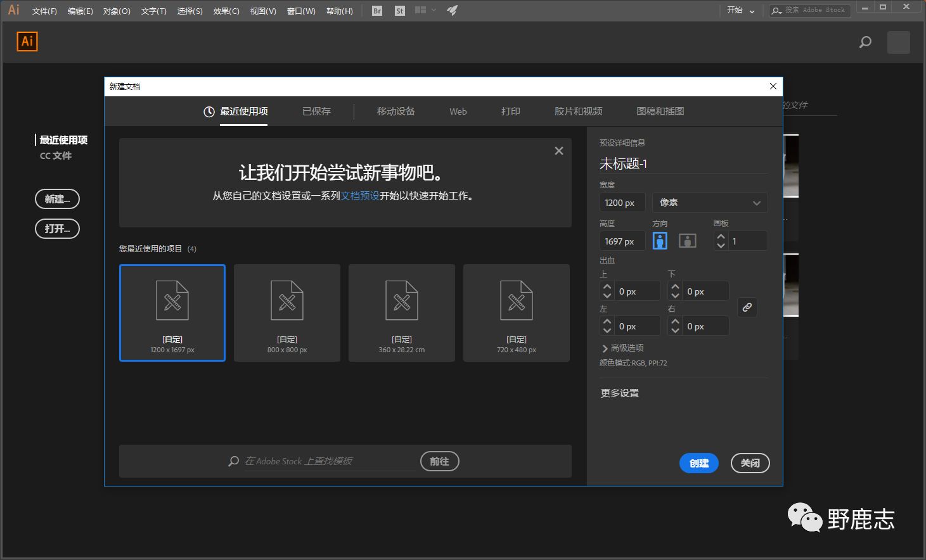This screenshot has width=926, height=560.
Task: Switch to the 移动设备 tab
Action: pos(395,111)
